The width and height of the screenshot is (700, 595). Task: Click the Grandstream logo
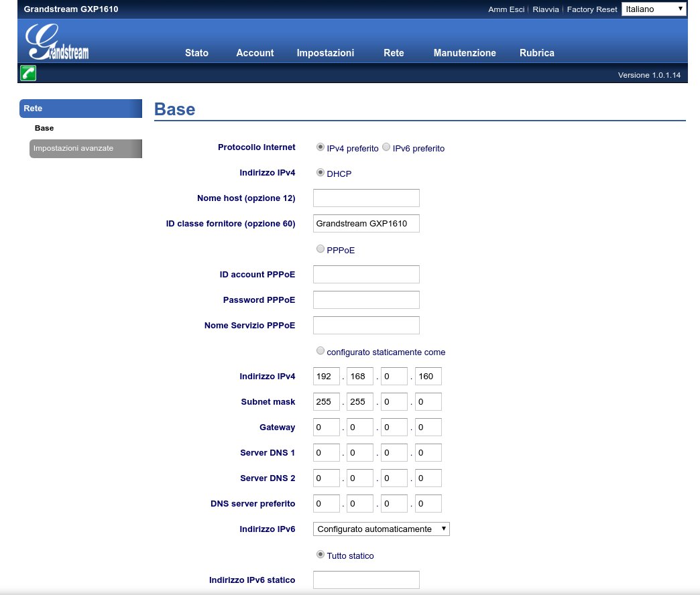[57, 42]
